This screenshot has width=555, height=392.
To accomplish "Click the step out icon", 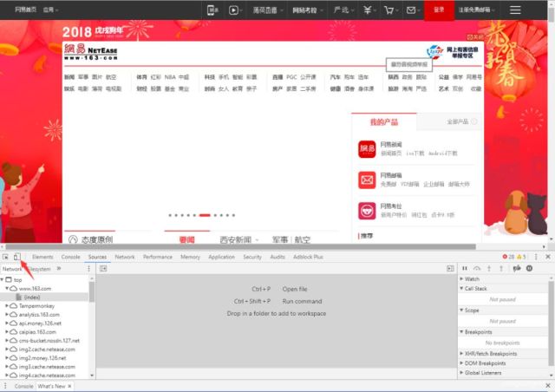I will point(501,268).
